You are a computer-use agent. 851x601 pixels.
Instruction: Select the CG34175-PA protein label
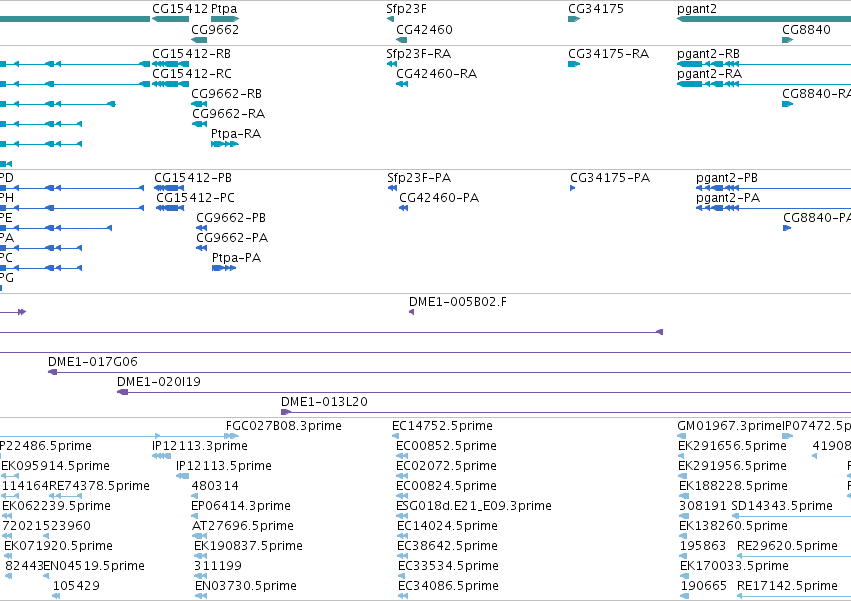[x=610, y=178]
